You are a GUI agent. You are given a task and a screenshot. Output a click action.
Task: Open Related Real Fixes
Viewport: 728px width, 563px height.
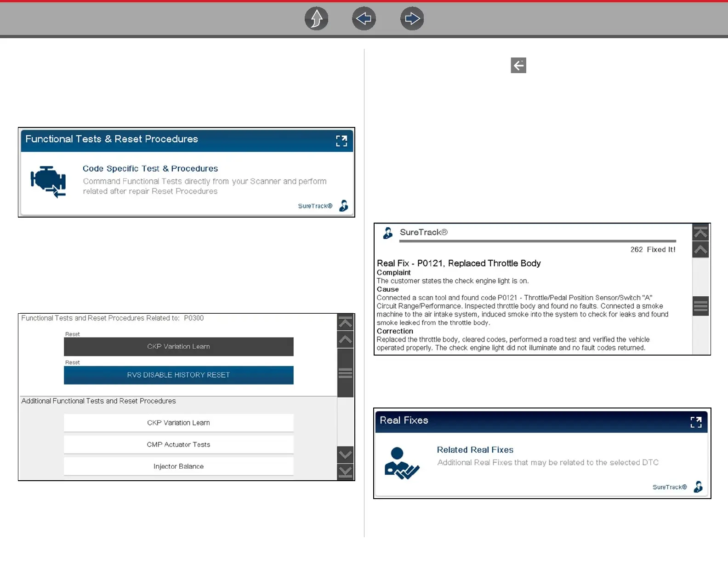[475, 450]
